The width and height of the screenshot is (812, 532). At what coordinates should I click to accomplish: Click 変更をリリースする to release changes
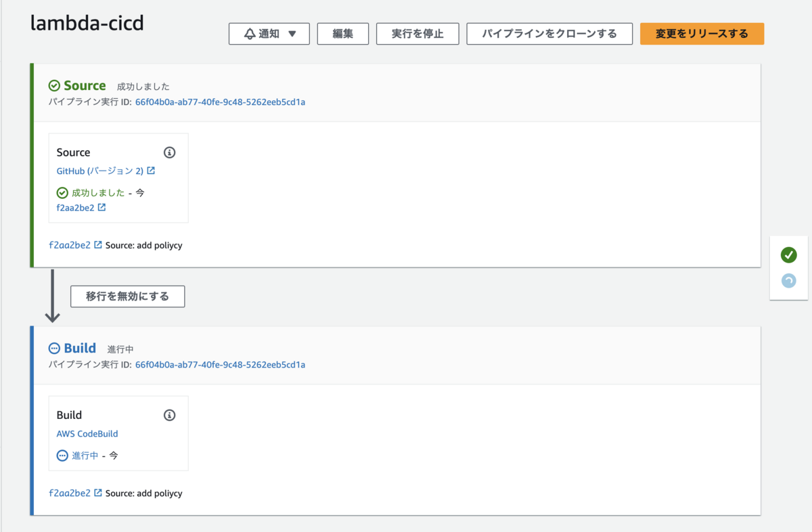click(x=702, y=33)
